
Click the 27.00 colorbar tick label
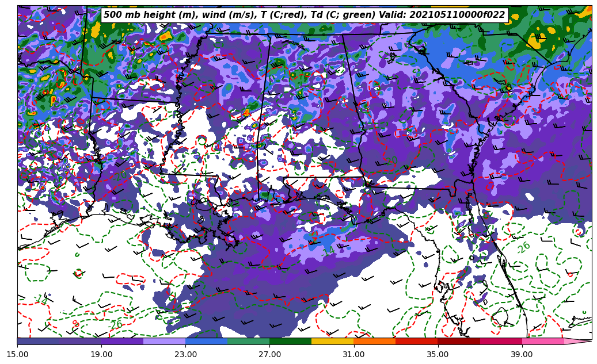(x=269, y=354)
